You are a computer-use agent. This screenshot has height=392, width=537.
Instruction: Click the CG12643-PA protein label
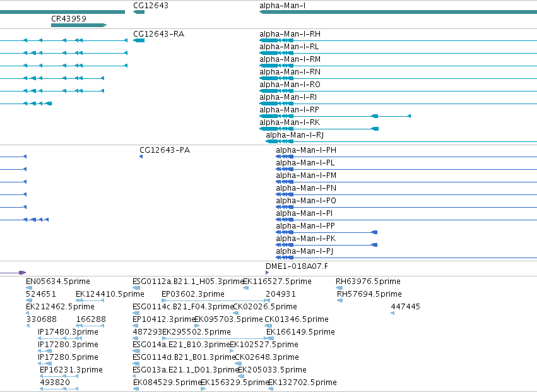(165, 150)
